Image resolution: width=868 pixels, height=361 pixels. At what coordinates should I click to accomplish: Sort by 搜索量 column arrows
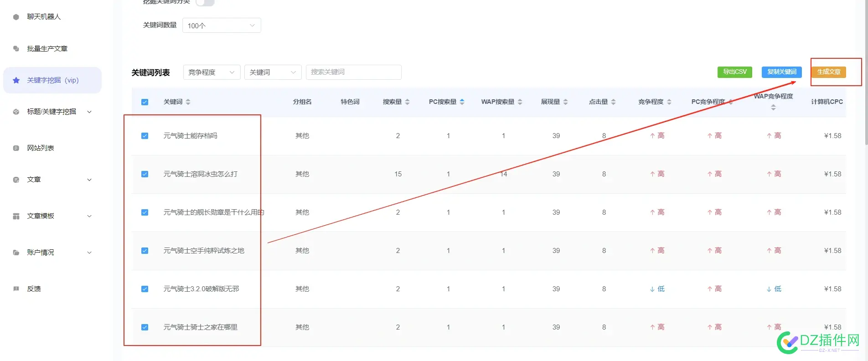407,102
